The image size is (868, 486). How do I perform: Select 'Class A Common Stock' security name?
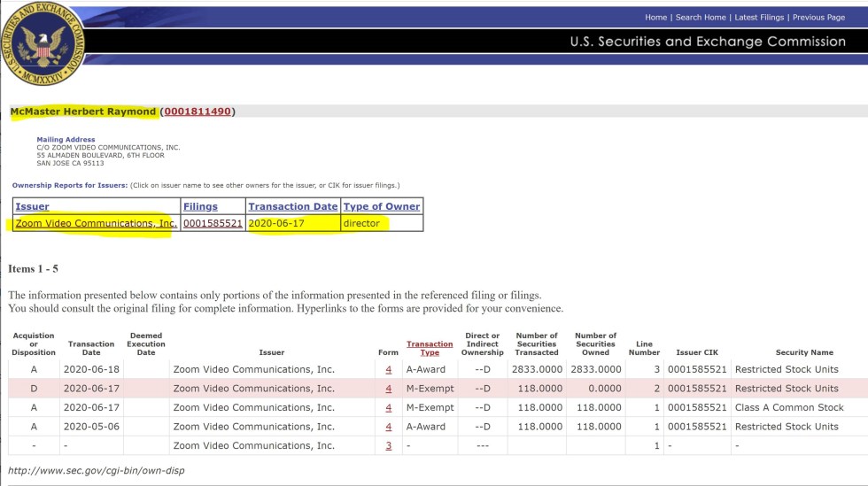pos(789,407)
